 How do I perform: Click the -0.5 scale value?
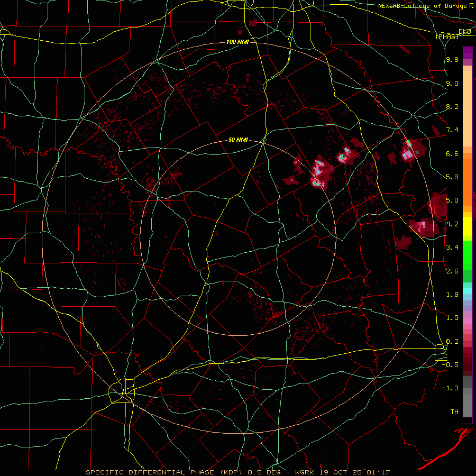[450, 365]
